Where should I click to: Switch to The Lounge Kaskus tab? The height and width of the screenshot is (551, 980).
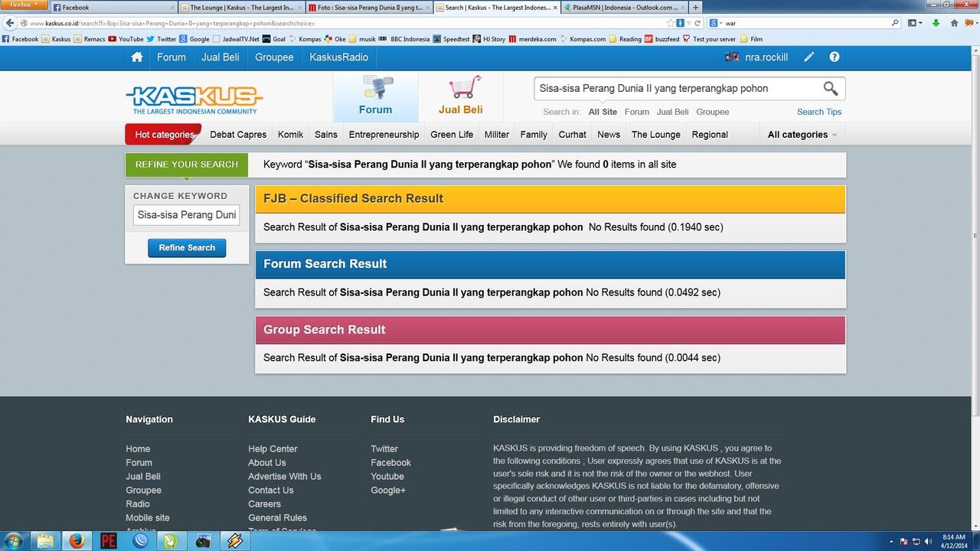(x=242, y=7)
